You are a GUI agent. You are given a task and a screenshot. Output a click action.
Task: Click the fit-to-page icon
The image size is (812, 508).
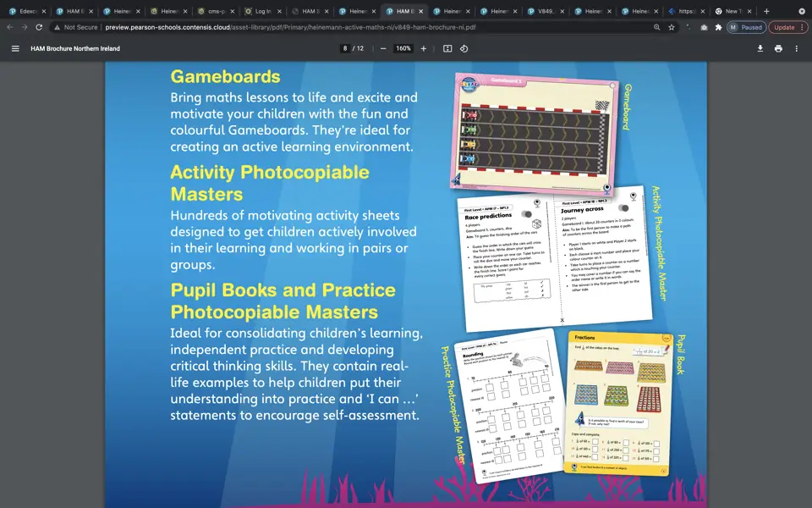point(446,48)
